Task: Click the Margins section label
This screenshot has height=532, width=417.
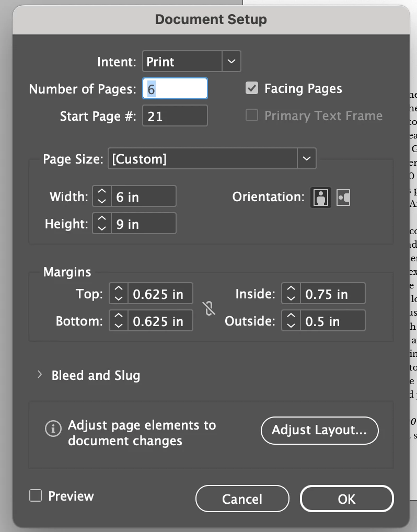Action: (67, 272)
